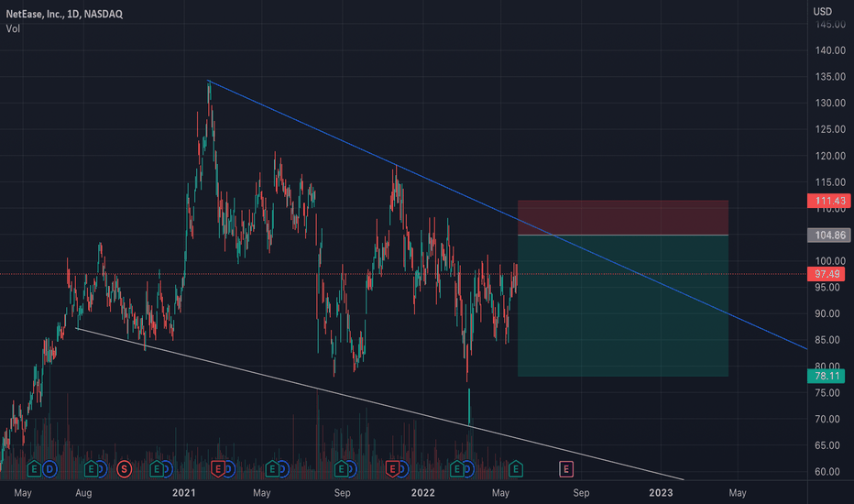Select the 78.11 target price label
The height and width of the screenshot is (504, 854).
[827, 376]
